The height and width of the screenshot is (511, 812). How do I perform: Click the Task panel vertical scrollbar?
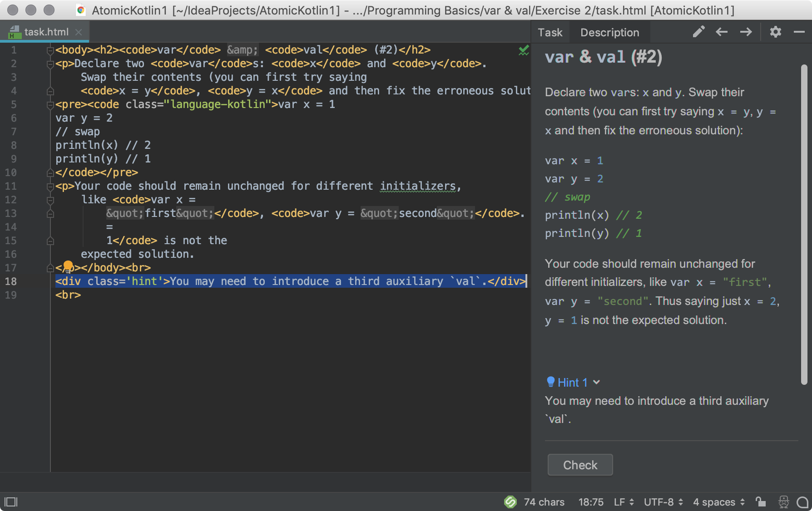pos(804,225)
